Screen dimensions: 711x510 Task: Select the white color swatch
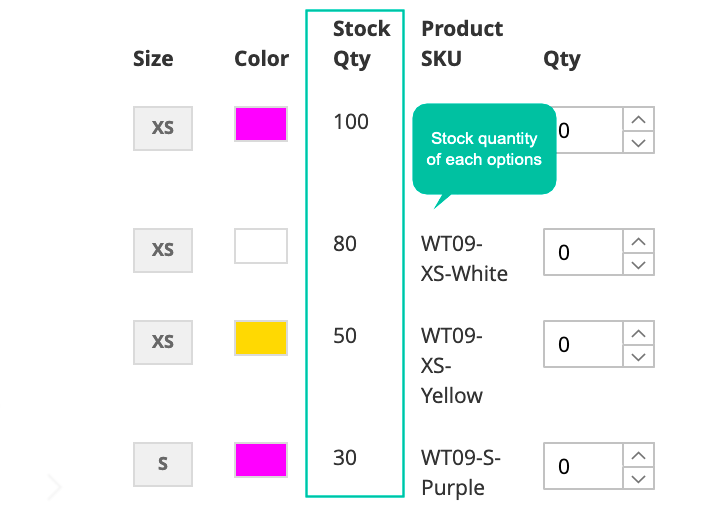(261, 246)
